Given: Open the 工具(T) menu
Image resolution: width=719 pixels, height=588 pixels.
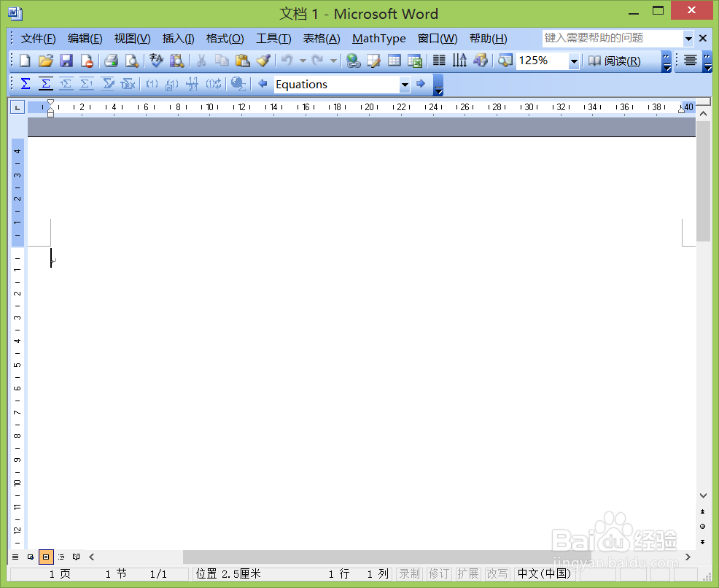Looking at the screenshot, I should point(273,39).
